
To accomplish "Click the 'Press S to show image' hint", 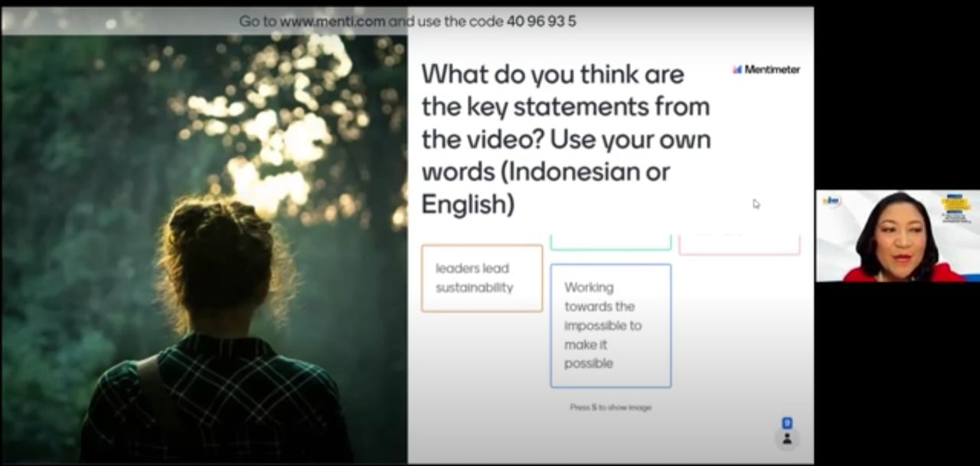I will [610, 408].
